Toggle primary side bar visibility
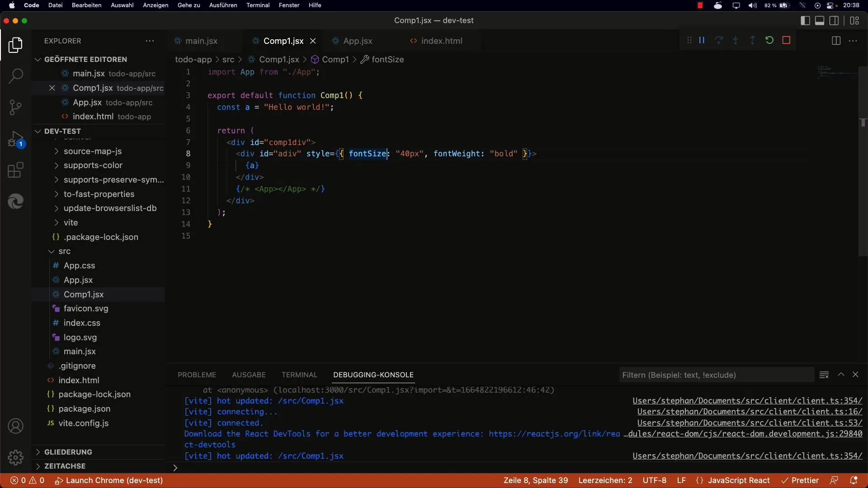The width and height of the screenshot is (868, 488). pos(805,20)
